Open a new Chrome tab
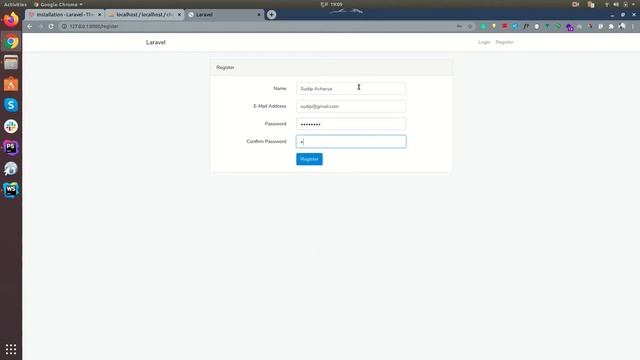This screenshot has height=360, width=640. point(271,15)
